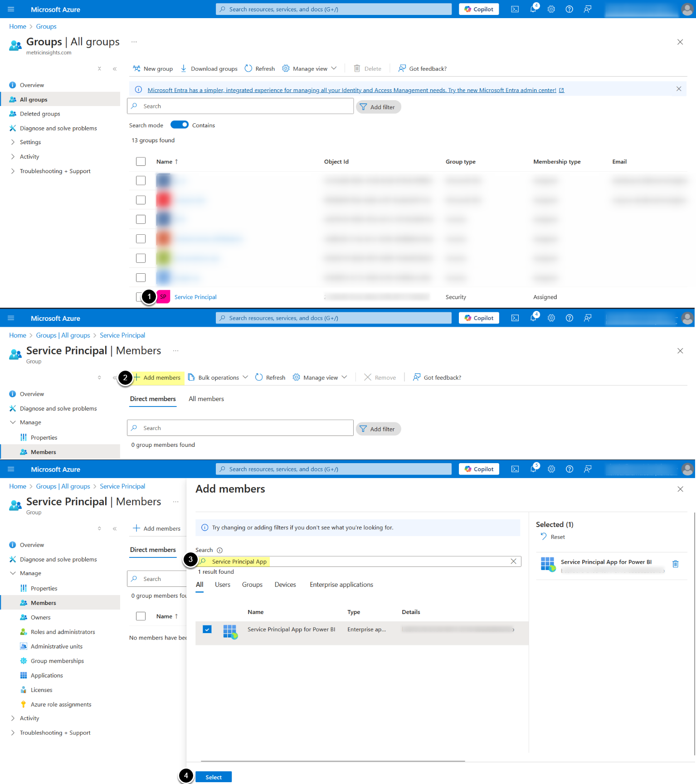
Task: Open Azure role assignments key icon
Action: 24,704
